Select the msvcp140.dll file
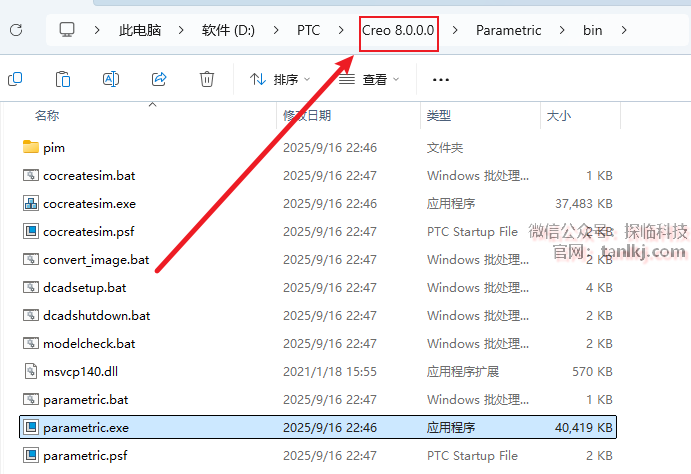 pyautogui.click(x=80, y=372)
